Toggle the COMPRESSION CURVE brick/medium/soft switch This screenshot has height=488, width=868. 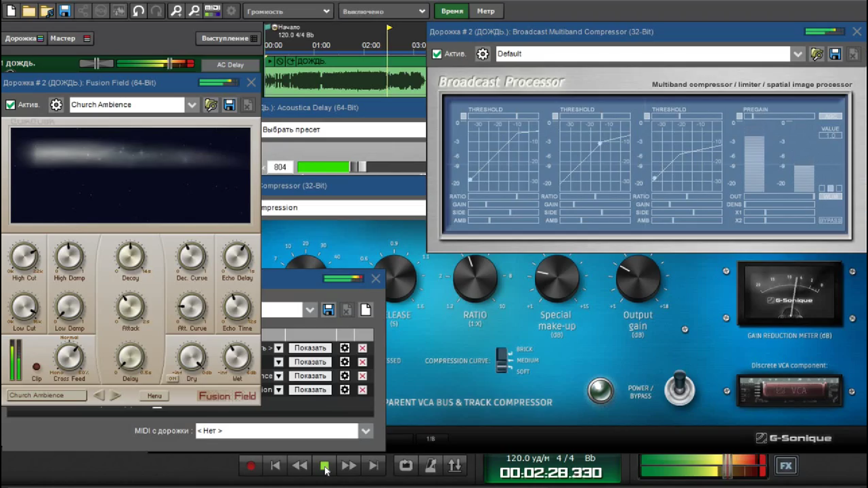point(501,360)
